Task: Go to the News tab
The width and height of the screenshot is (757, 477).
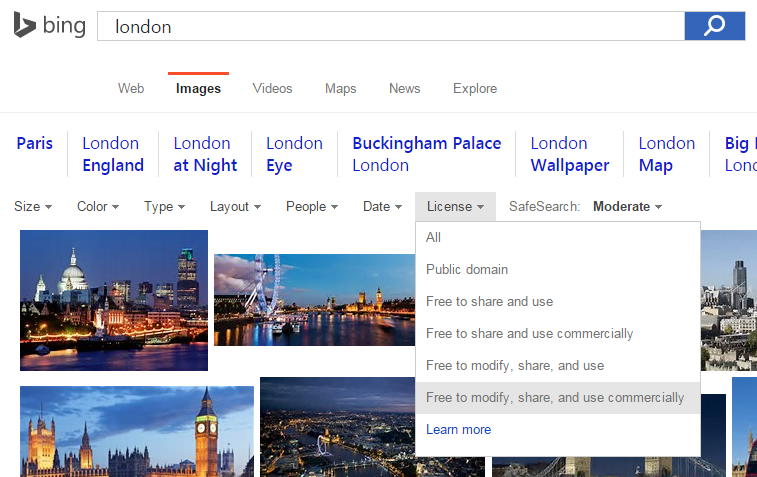Action: 405,88
